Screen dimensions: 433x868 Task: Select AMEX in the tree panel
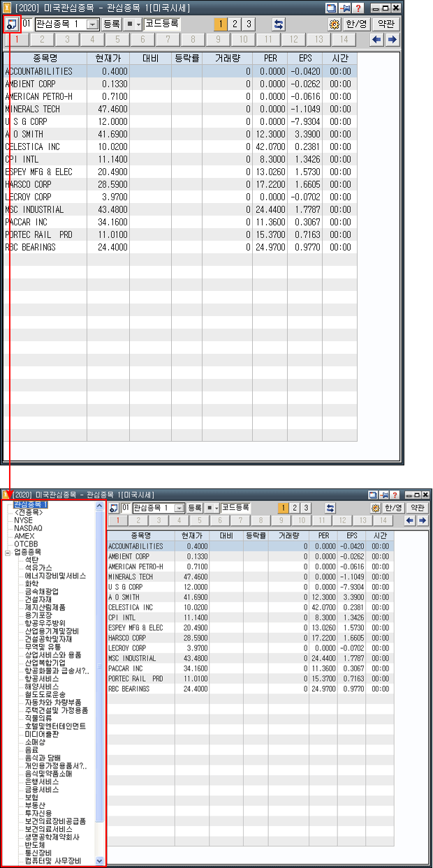[24, 536]
